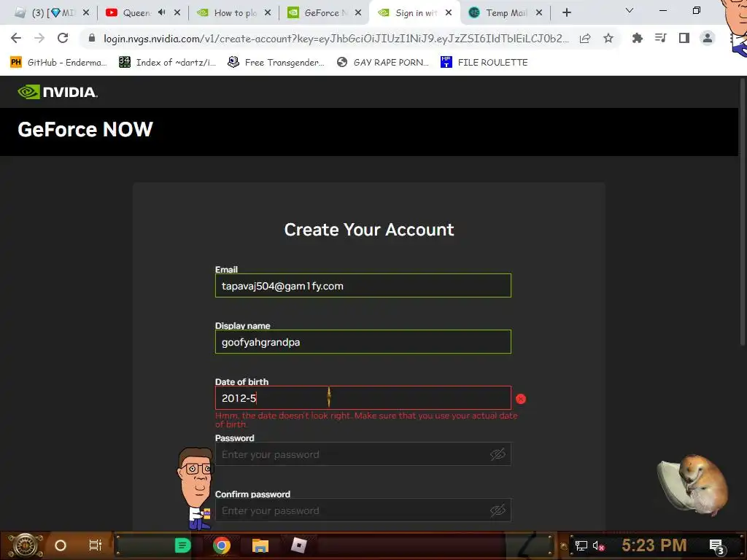Open the media control icon
This screenshot has width=747, height=560.
coord(660,38)
